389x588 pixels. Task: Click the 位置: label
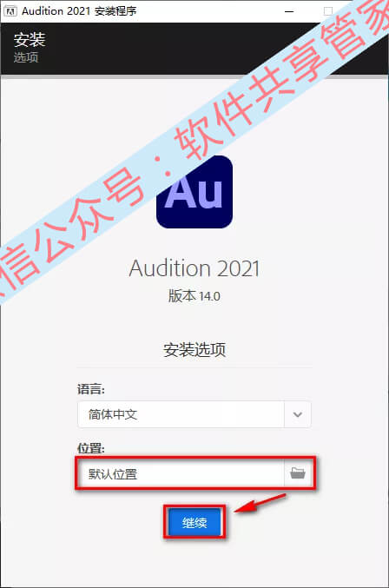91,448
